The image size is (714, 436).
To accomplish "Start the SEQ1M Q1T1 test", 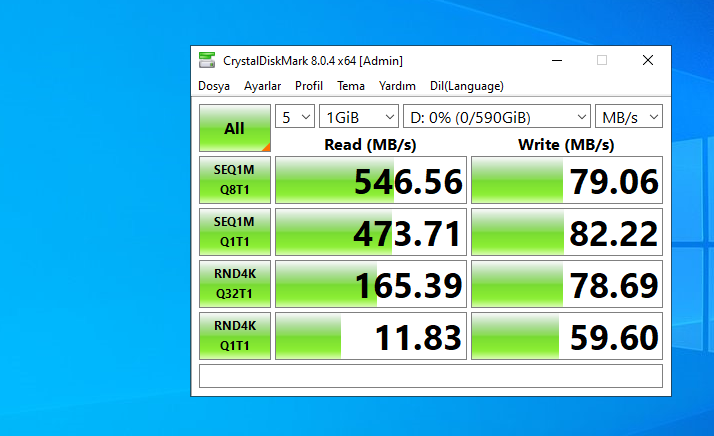I will (235, 232).
